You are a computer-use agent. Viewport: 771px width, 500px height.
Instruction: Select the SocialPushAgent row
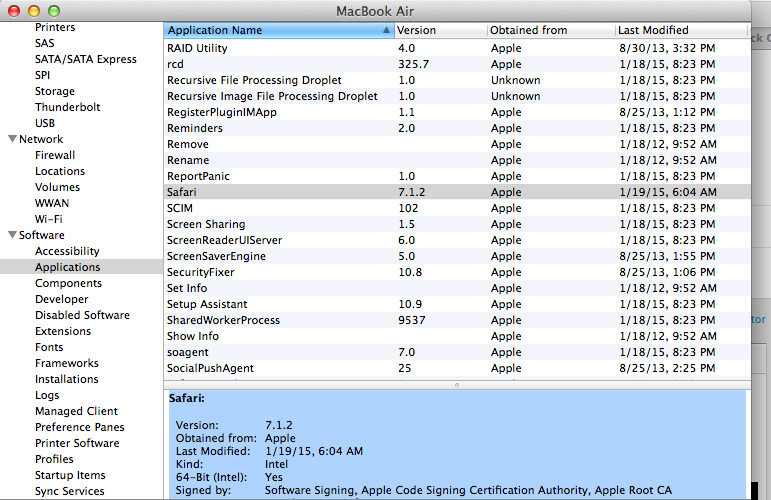[457, 368]
